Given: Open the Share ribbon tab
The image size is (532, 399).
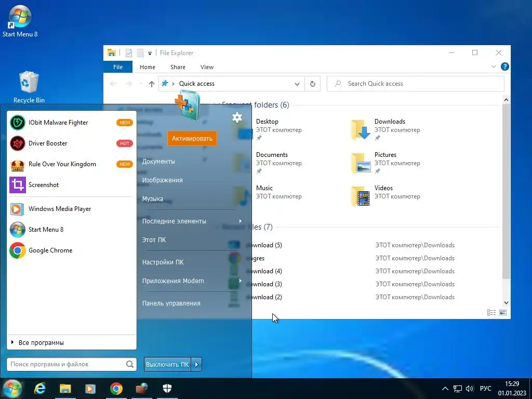Looking at the screenshot, I should pos(178,67).
